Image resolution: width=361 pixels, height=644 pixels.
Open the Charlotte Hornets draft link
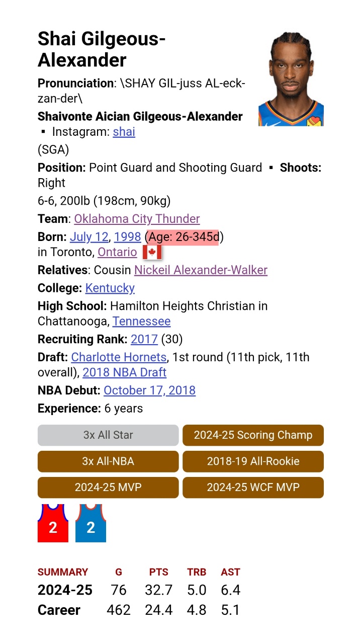tap(119, 357)
